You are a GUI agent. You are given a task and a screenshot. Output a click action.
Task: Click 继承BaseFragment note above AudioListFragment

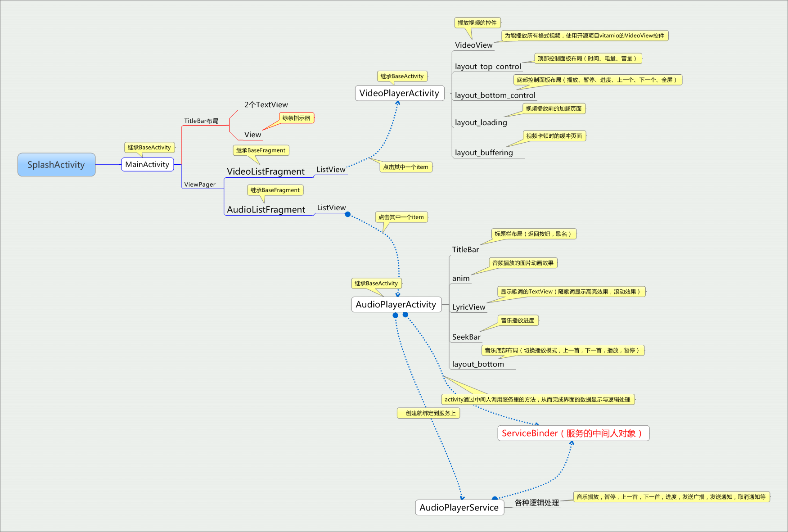point(275,190)
